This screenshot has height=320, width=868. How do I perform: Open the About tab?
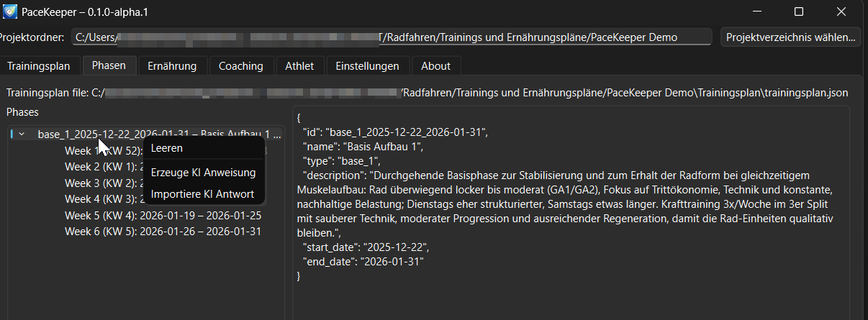435,66
